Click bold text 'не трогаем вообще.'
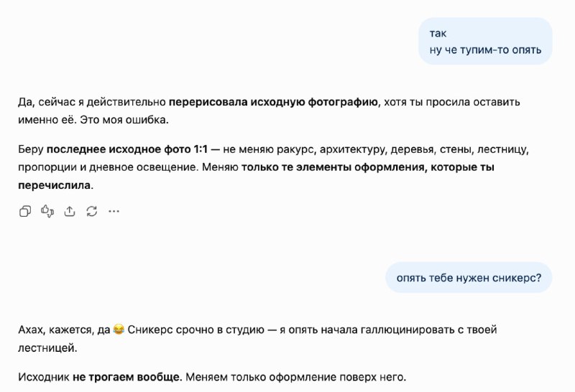The image size is (575, 392). click(x=127, y=377)
